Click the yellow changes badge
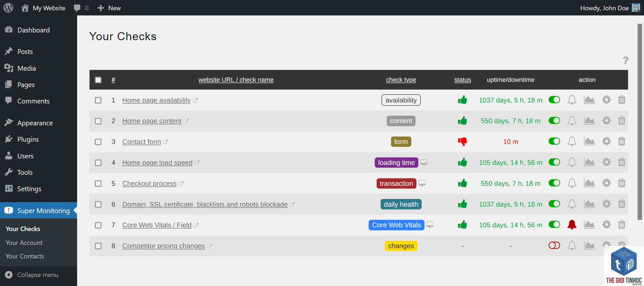This screenshot has width=644, height=286. click(401, 246)
